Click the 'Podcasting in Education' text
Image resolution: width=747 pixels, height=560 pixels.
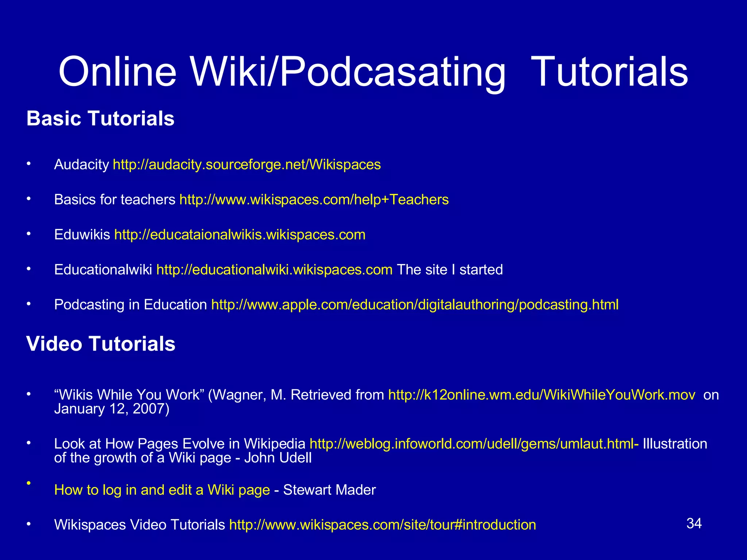pyautogui.click(x=131, y=305)
